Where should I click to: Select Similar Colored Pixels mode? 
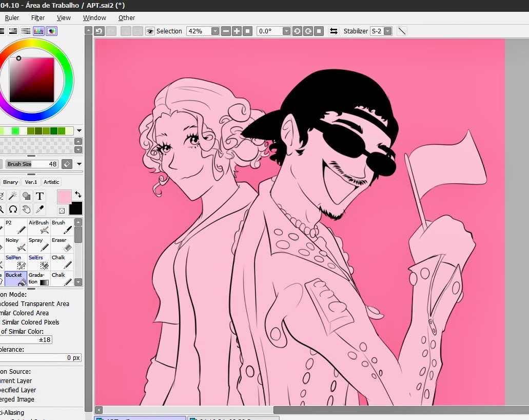30,322
